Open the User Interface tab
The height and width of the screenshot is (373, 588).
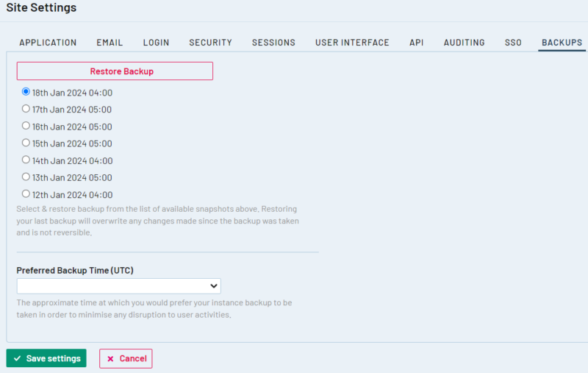352,43
